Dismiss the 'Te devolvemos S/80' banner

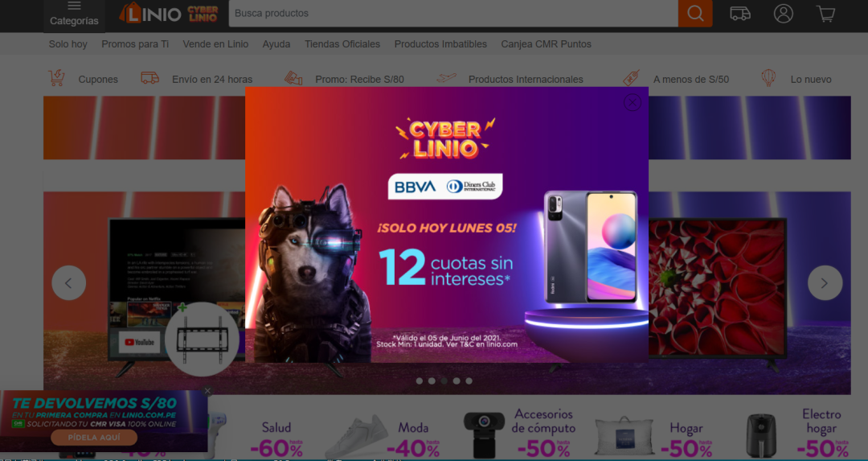(207, 391)
